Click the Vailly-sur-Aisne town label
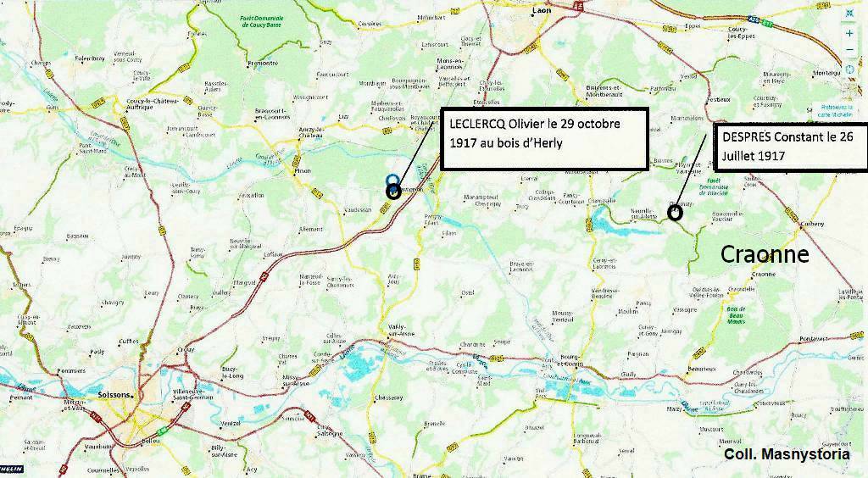The height and width of the screenshot is (478, 868). (x=402, y=330)
